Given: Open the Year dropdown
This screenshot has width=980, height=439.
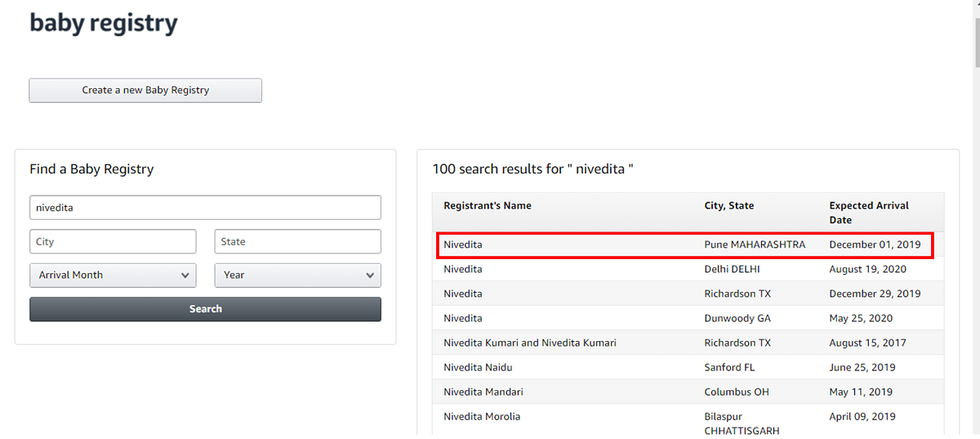Looking at the screenshot, I should [297, 275].
